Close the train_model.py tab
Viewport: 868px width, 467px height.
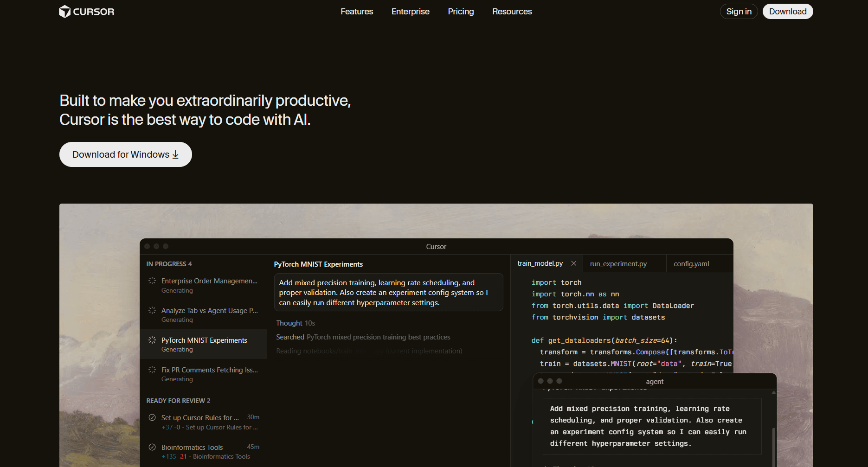[x=574, y=263]
